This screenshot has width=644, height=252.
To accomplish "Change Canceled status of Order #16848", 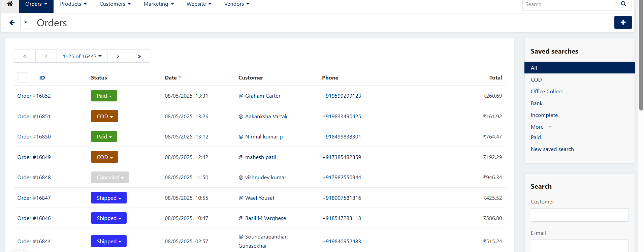I will pos(110,177).
